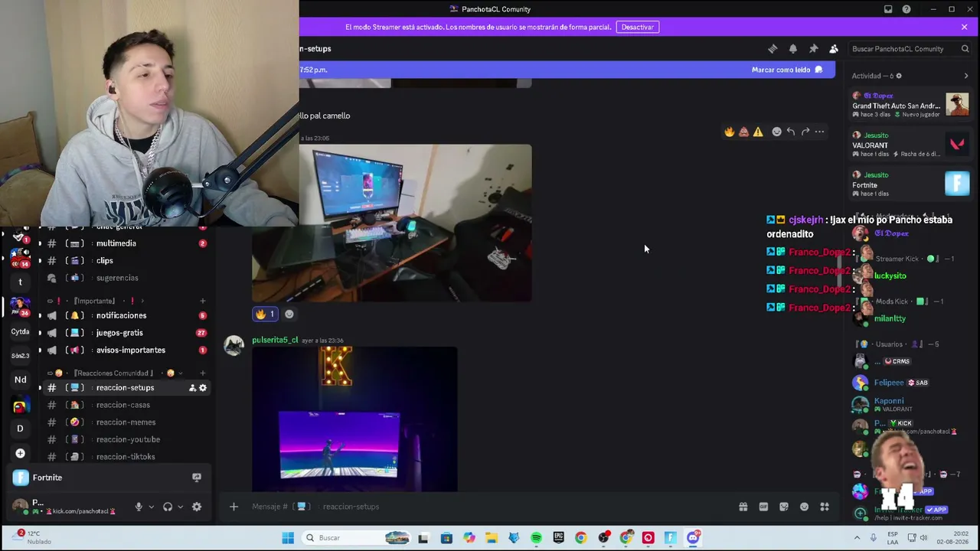The image size is (980, 551).
Task: Add poop emoji reaction from hover toolbar
Action: [743, 132]
